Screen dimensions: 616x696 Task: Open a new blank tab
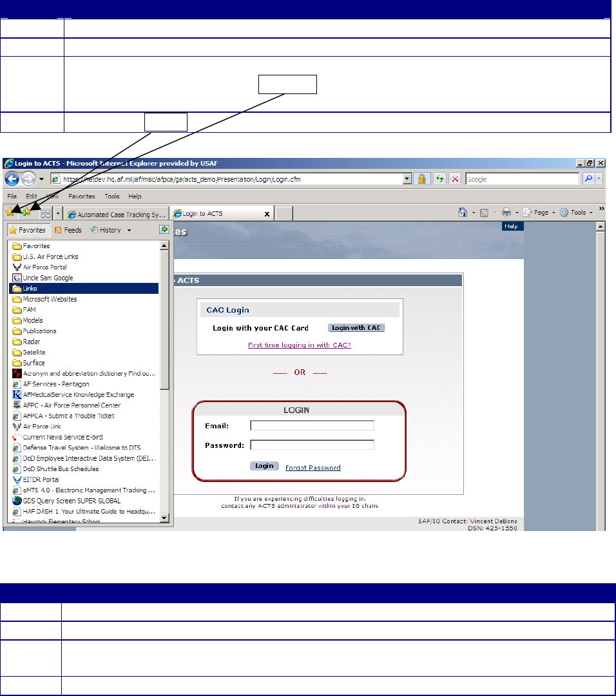click(x=284, y=213)
